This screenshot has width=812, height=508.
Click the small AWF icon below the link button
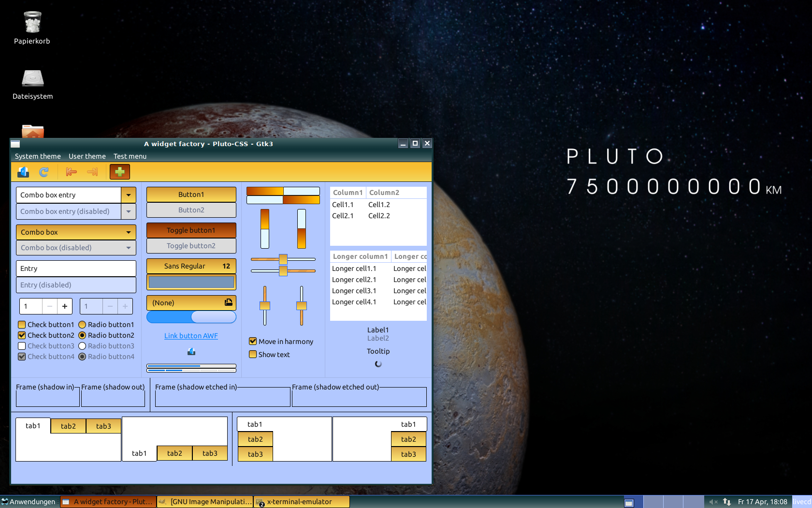click(x=191, y=351)
